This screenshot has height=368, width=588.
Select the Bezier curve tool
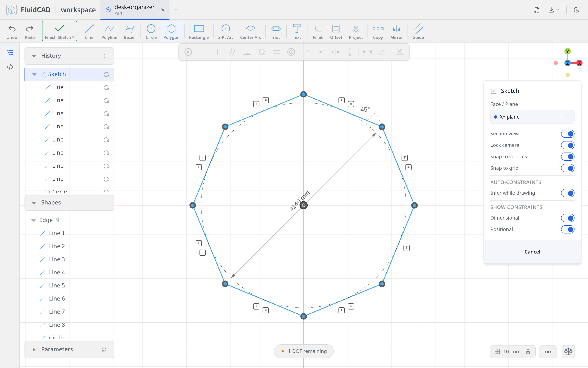tap(130, 32)
